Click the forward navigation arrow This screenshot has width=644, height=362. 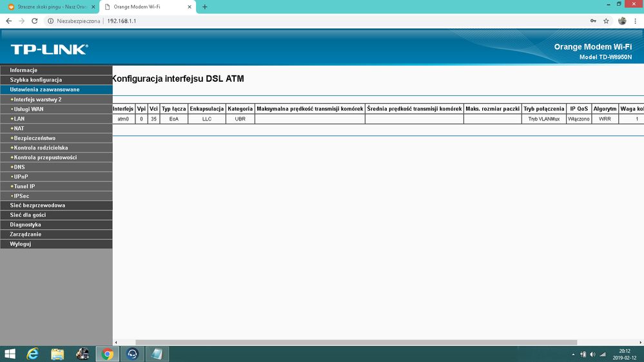[x=22, y=21]
